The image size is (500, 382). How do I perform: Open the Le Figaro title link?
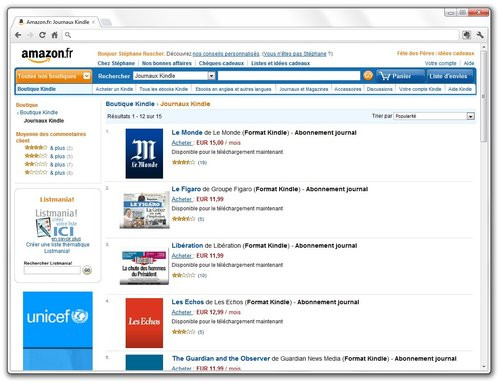[x=186, y=189]
